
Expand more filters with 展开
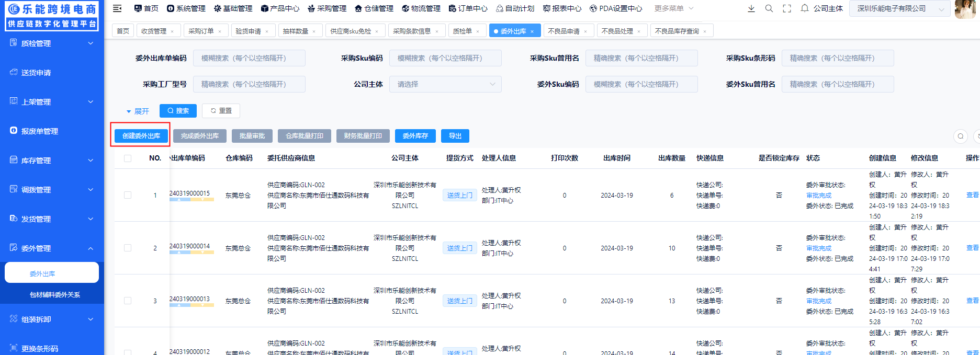(x=138, y=111)
